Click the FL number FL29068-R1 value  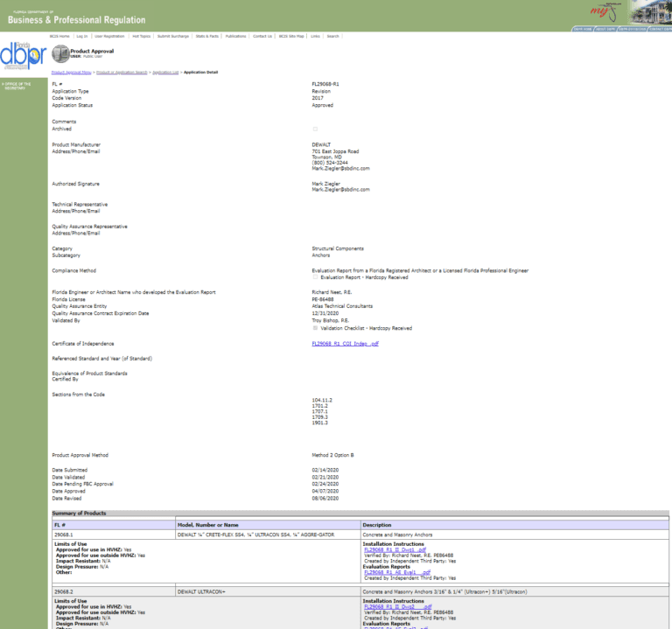(325, 84)
